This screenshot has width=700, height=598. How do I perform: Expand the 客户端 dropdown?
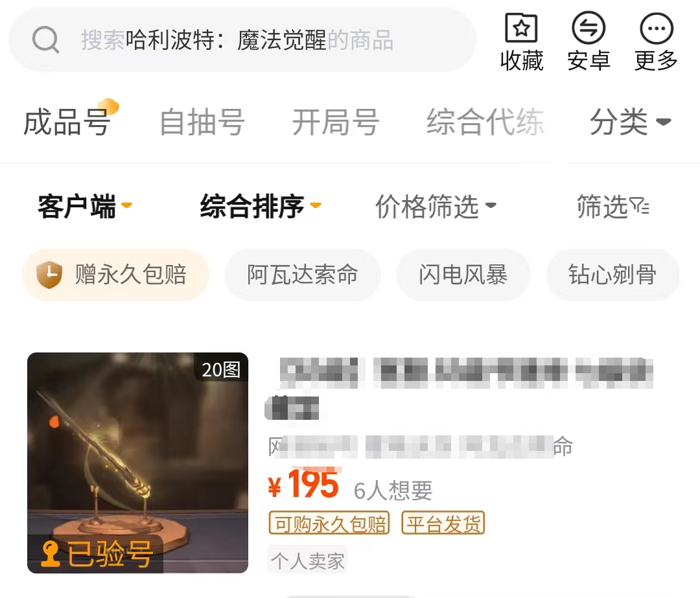click(84, 206)
